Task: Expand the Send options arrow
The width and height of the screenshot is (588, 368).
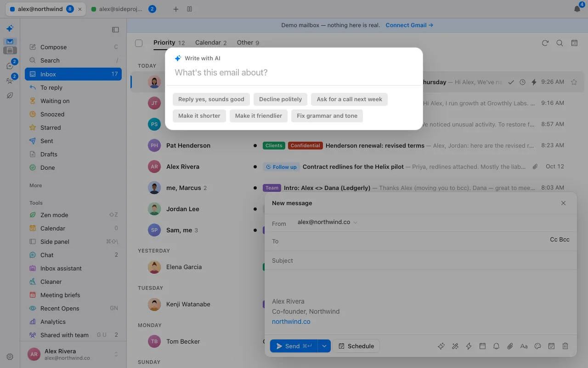Action: (324, 346)
